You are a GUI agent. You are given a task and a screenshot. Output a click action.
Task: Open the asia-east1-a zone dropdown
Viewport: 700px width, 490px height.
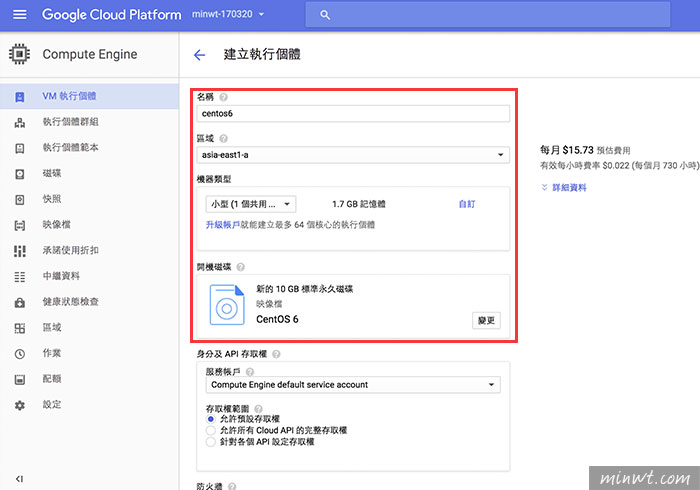[x=353, y=155]
